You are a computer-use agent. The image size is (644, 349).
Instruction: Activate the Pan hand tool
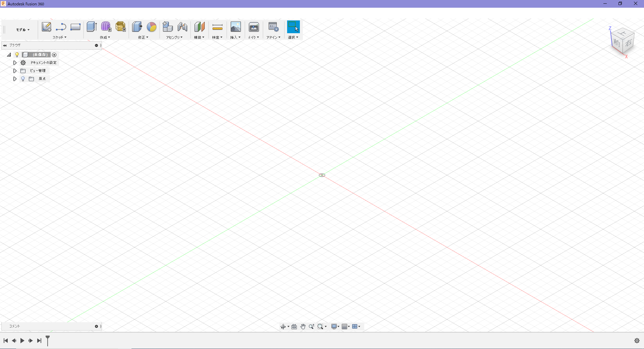[x=303, y=327]
